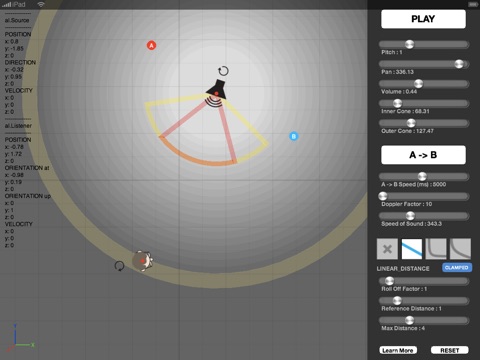This screenshot has width=480, height=360.
Task: Toggle the CLAMPED option
Action: pyautogui.click(x=457, y=268)
